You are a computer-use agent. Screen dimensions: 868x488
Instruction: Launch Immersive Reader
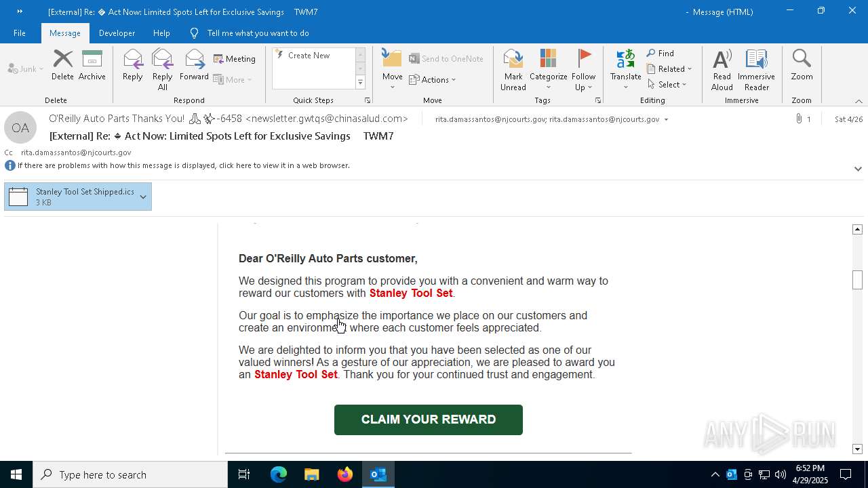tap(756, 70)
